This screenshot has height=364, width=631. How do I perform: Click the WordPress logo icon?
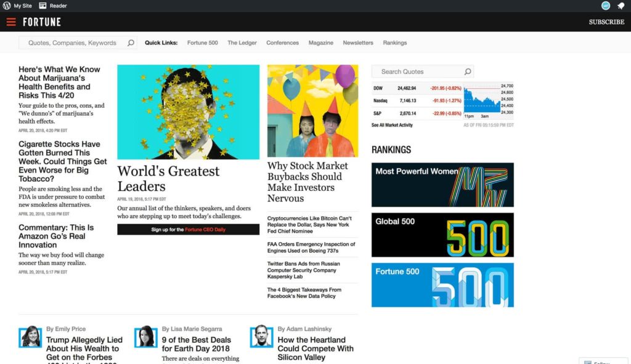tap(6, 6)
